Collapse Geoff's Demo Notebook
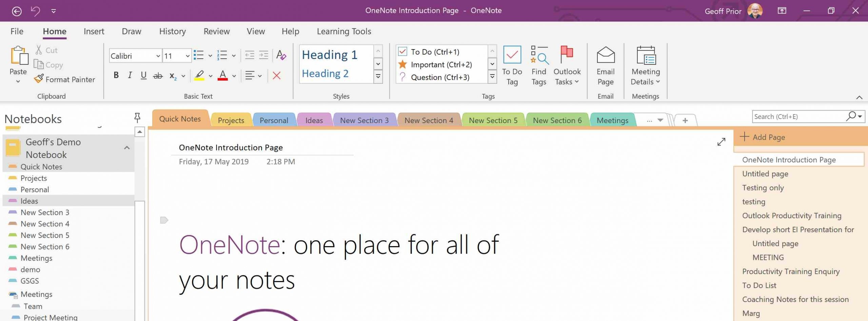The width and height of the screenshot is (868, 321). click(x=127, y=148)
